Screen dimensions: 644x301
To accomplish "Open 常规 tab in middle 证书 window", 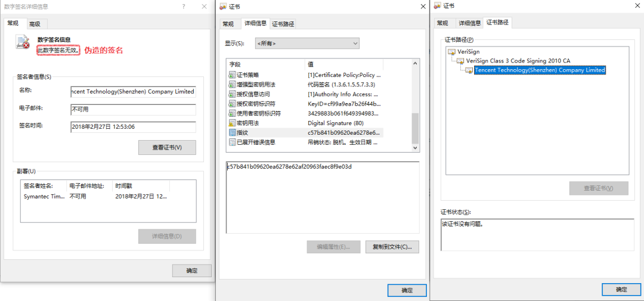I will 228,24.
